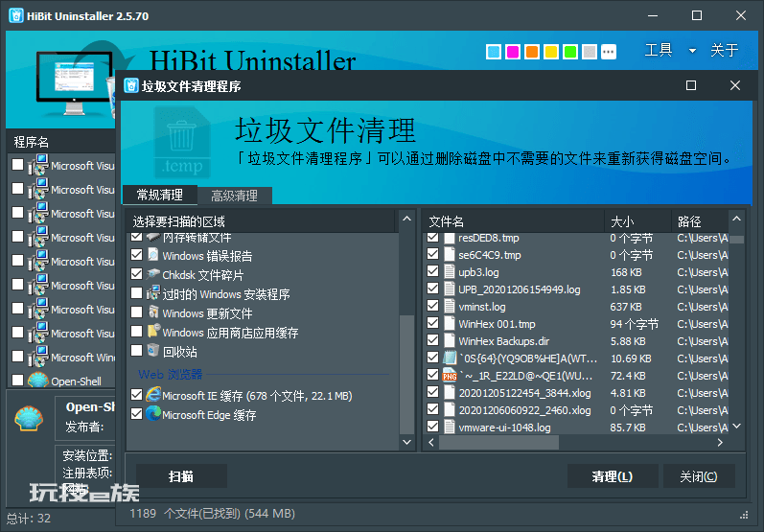Click the PNG icon of ~_1R_E22LD file
Screen dimensions: 764x532
[450, 375]
